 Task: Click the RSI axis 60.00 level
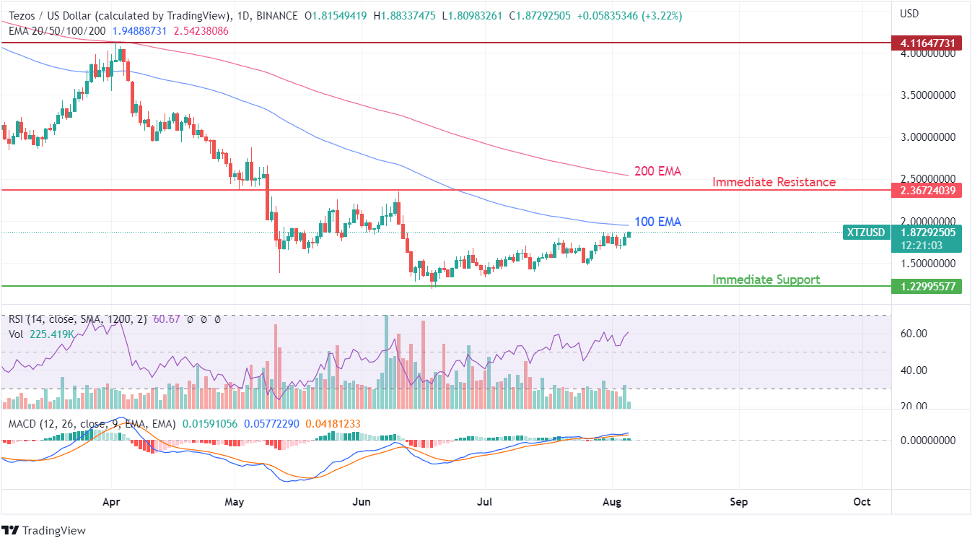tap(913, 334)
